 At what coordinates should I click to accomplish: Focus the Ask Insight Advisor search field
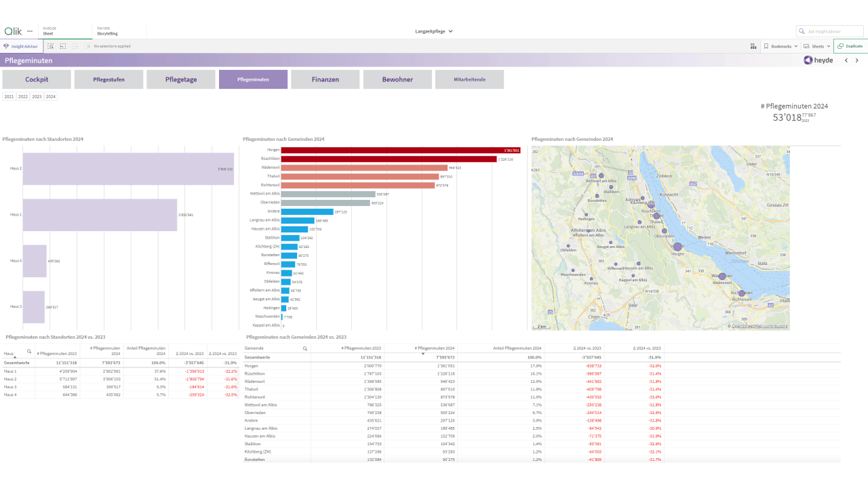830,31
